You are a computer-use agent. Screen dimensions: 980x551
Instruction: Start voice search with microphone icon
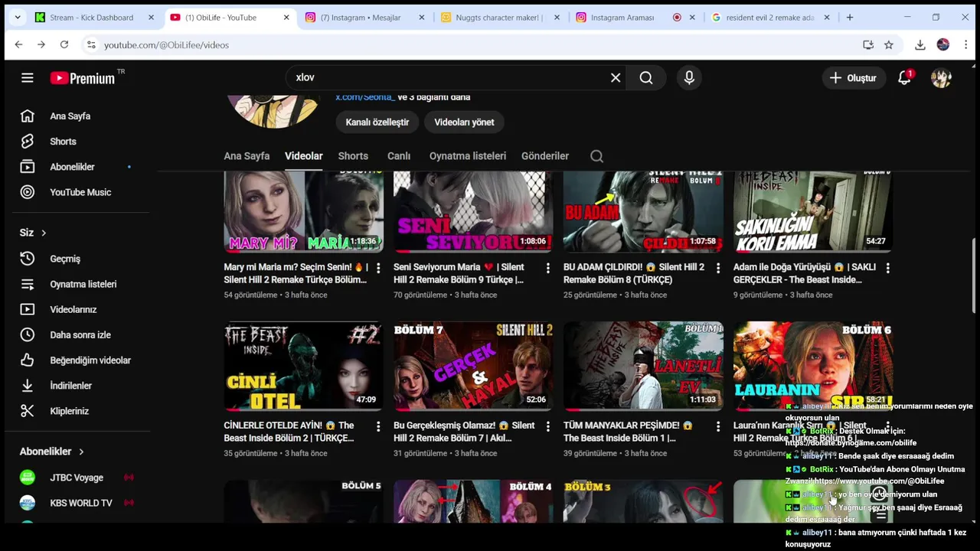coord(689,77)
